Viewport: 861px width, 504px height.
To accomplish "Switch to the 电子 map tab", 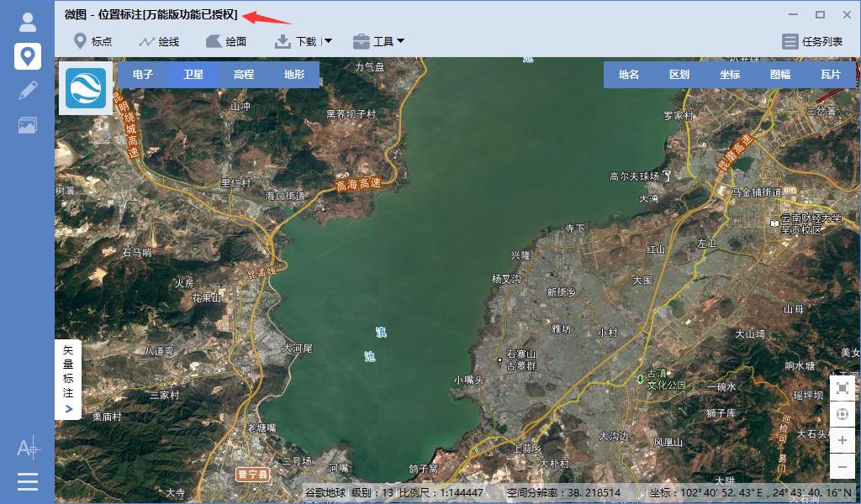I will click(x=143, y=75).
